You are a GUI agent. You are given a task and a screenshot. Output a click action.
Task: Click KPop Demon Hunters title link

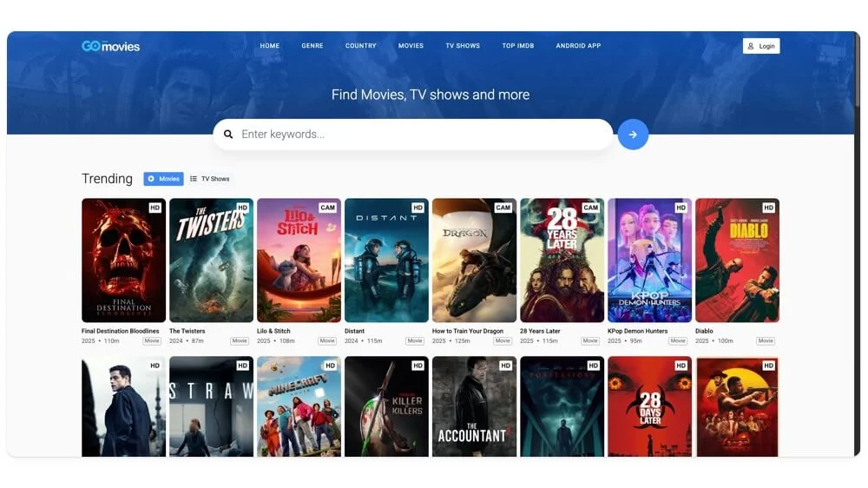[x=638, y=331]
